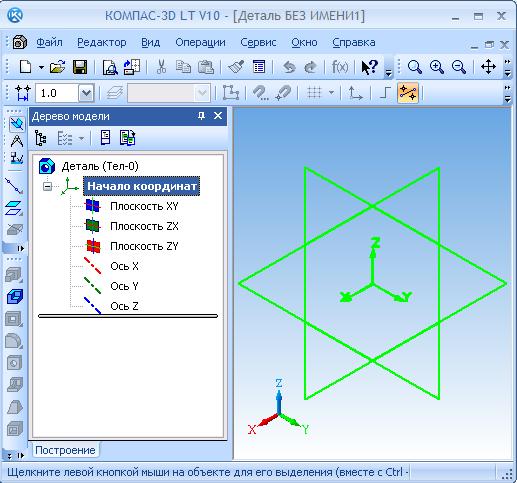Click the context Help cursor icon
This screenshot has width=517, height=483.
pos(369,67)
